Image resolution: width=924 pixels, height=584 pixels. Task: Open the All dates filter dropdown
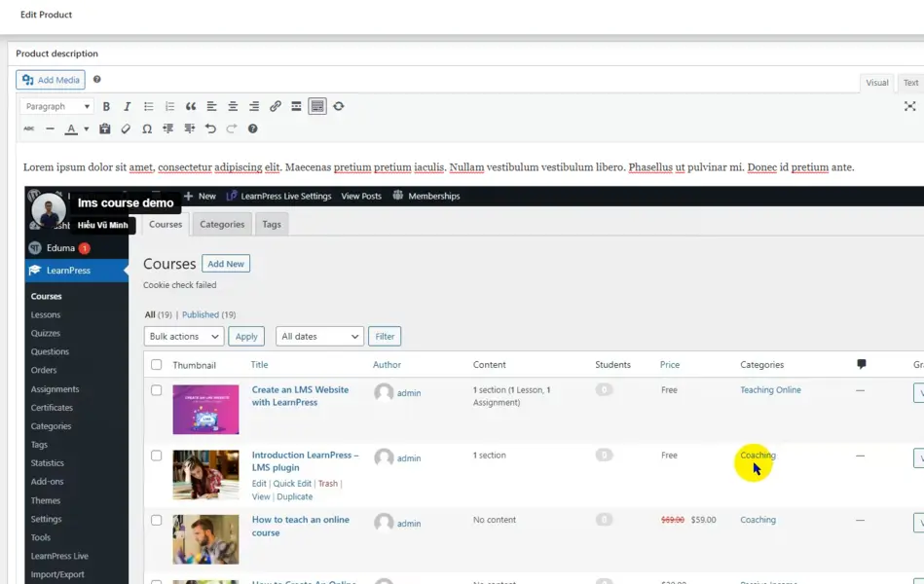[x=319, y=336]
